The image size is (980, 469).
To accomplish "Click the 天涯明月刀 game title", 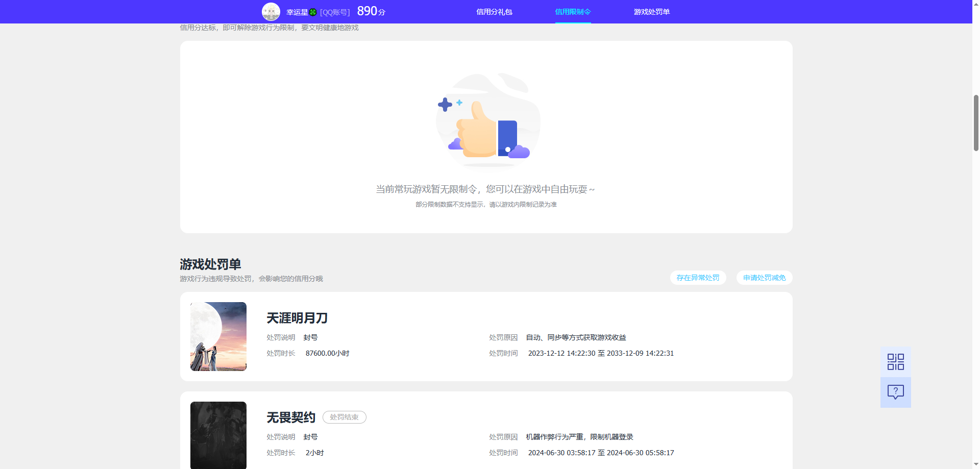I will 297,318.
